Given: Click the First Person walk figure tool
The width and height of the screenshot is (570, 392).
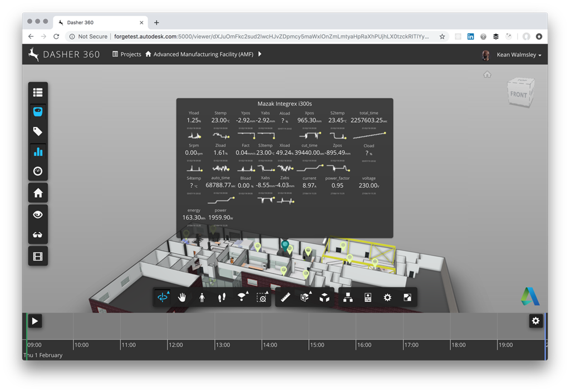Looking at the screenshot, I should pos(202,297).
